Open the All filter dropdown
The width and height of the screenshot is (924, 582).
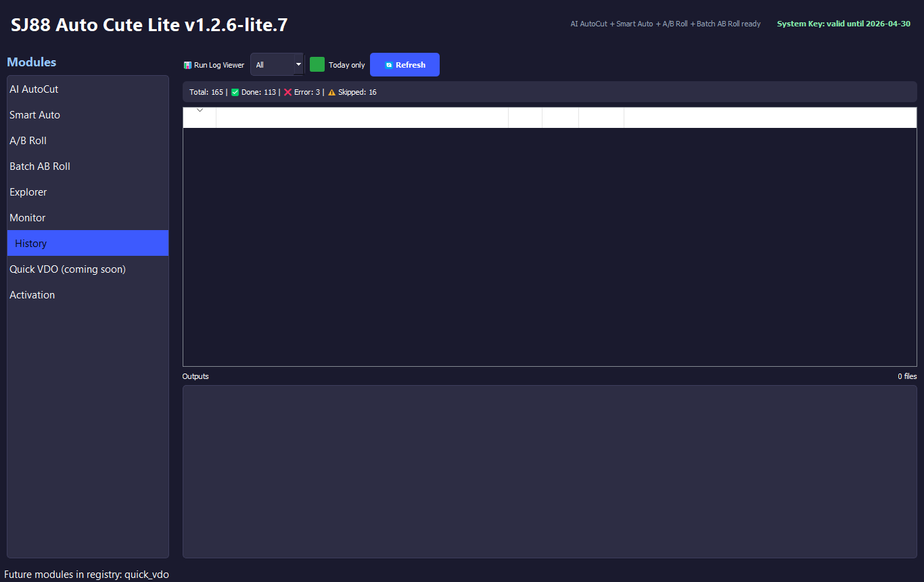[x=277, y=65]
